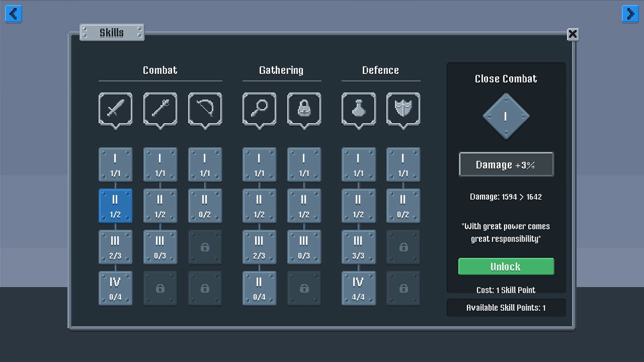Select the Gathering column header
Screen dimensions: 644x362
[x=281, y=70]
